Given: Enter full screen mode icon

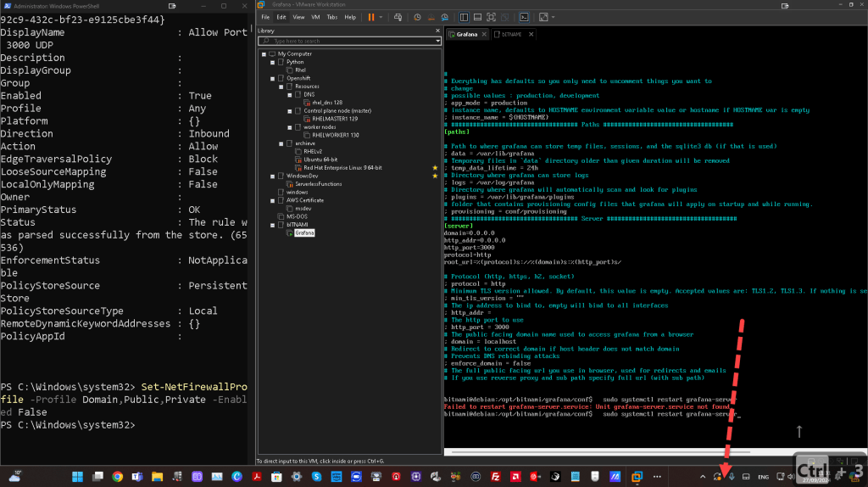Looking at the screenshot, I should 491,17.
